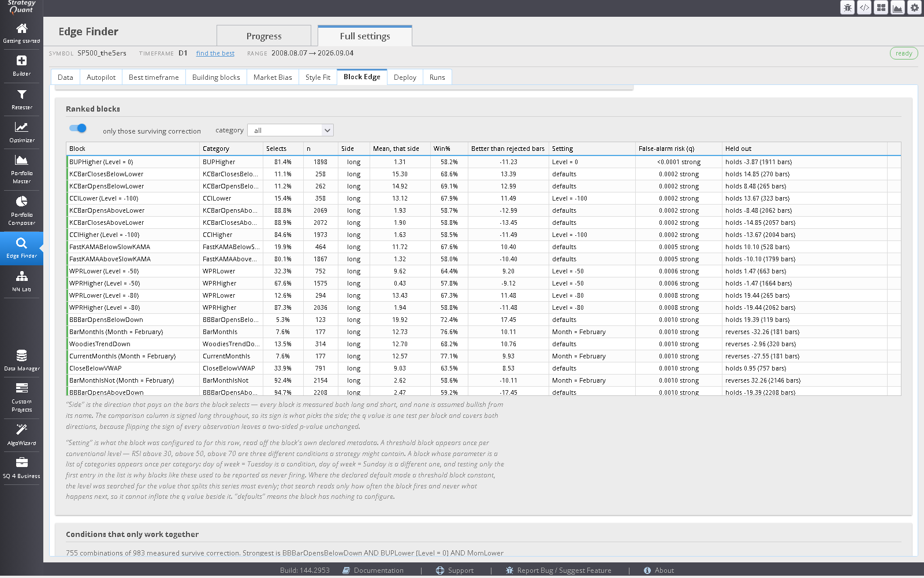Viewport: 924px width, 578px height.
Task: Open Portfolio Master
Action: pyautogui.click(x=21, y=169)
